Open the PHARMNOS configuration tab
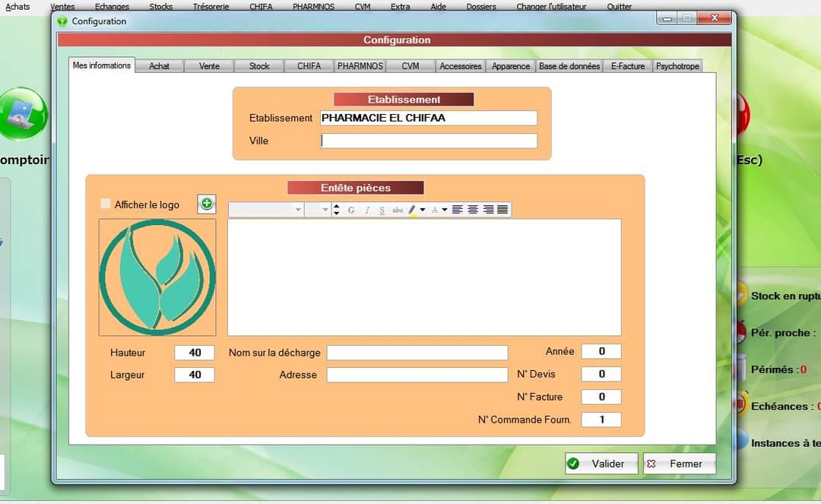The height and width of the screenshot is (504, 821). click(x=360, y=66)
